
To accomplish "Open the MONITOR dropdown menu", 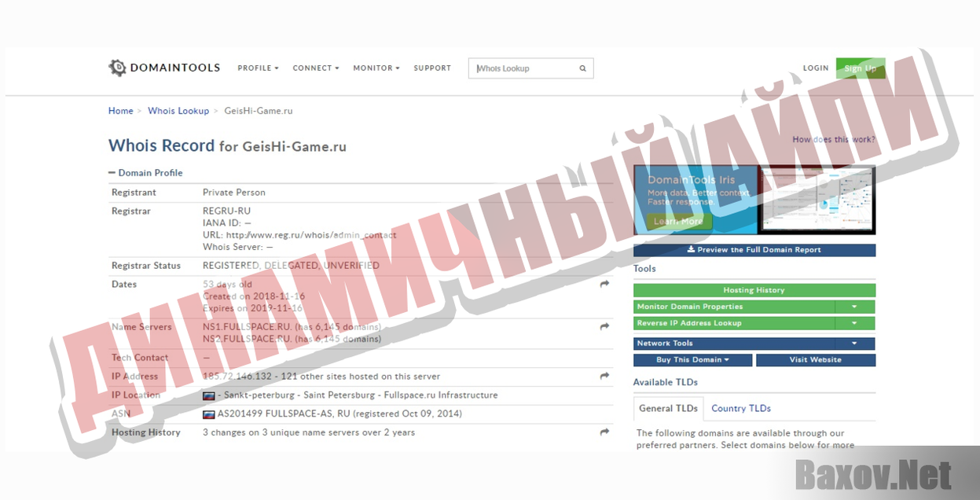I will (x=376, y=68).
